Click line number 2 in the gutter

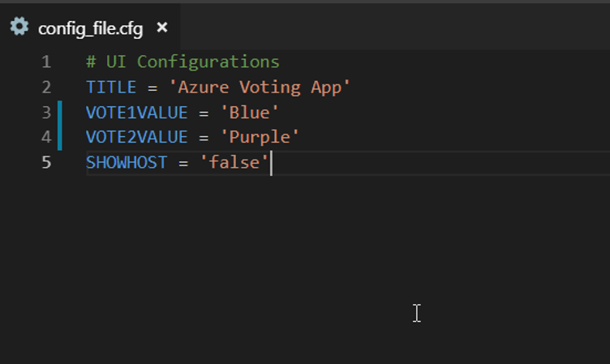(45, 87)
